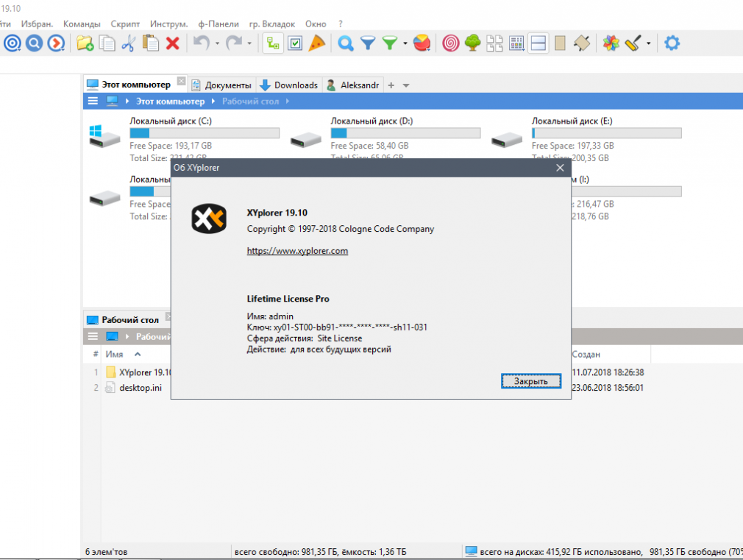743x560 pixels.
Task: Open the ? help menu
Action: [341, 24]
